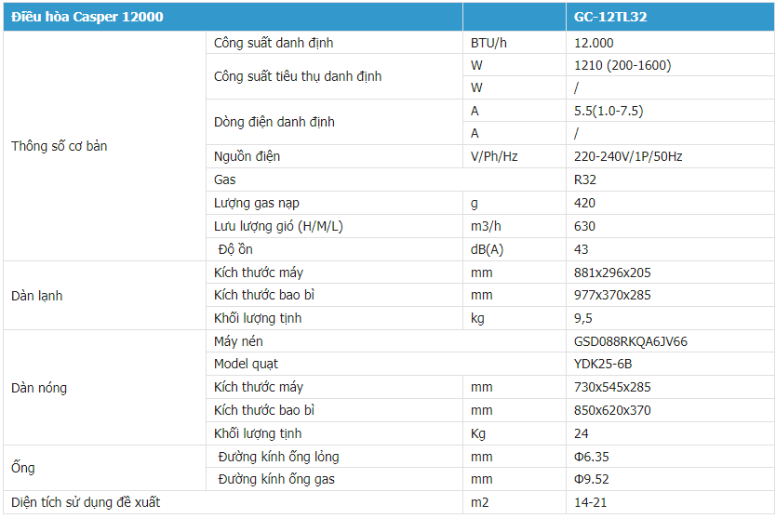Click the R32 gas type value

586,180
